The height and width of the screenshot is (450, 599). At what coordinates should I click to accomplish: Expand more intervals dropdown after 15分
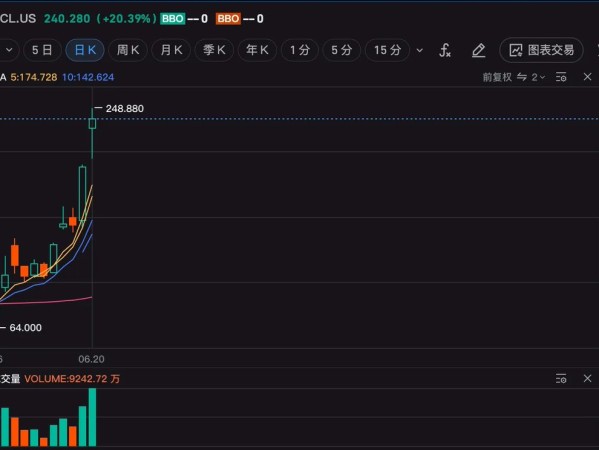point(419,50)
